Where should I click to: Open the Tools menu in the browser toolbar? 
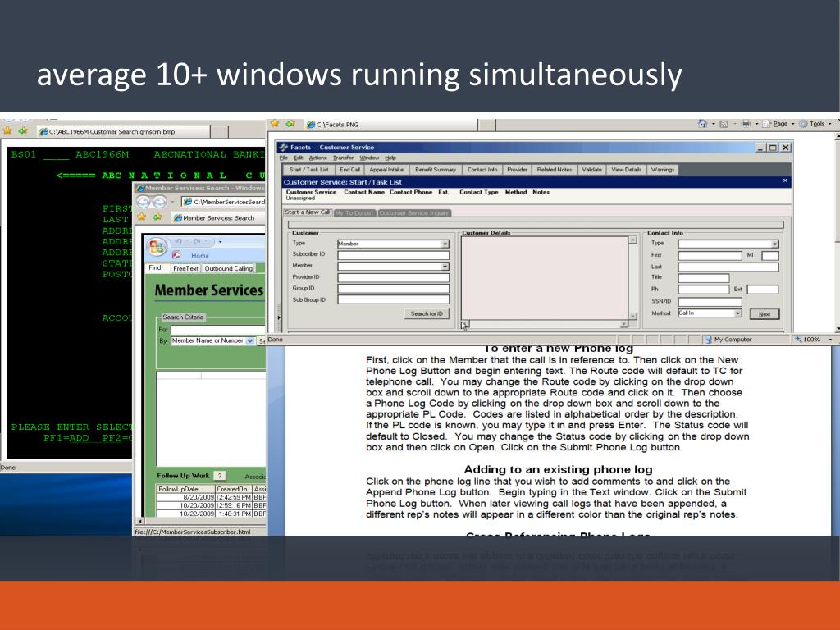click(815, 124)
